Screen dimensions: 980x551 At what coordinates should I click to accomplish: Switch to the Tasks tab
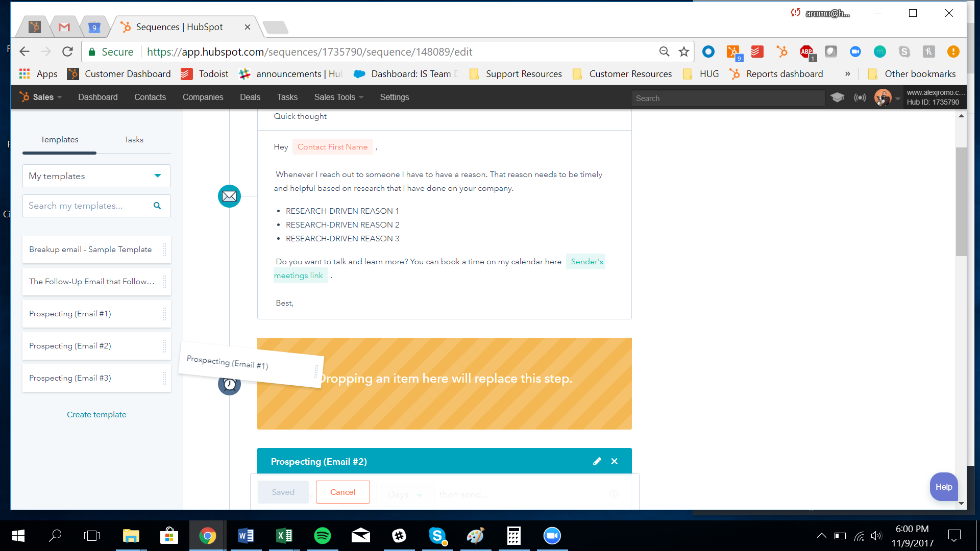(x=133, y=139)
